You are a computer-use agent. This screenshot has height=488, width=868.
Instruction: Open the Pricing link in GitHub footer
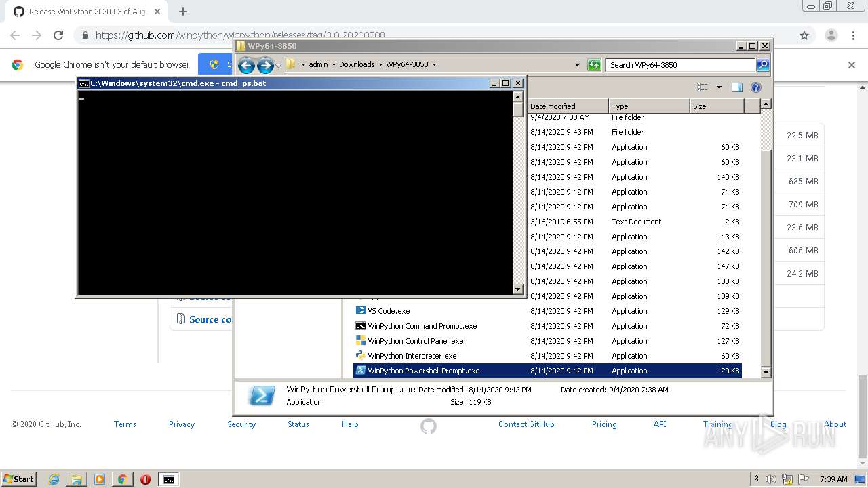coord(604,424)
